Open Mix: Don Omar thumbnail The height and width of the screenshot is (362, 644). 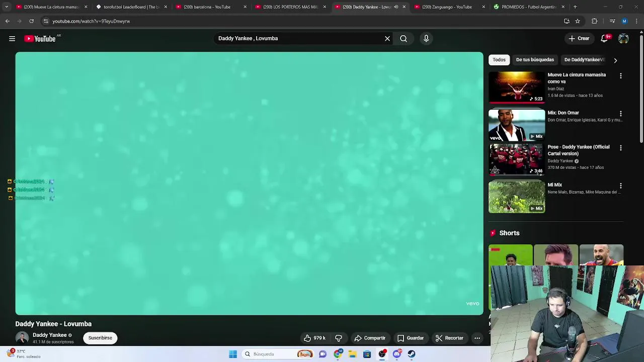tap(516, 125)
